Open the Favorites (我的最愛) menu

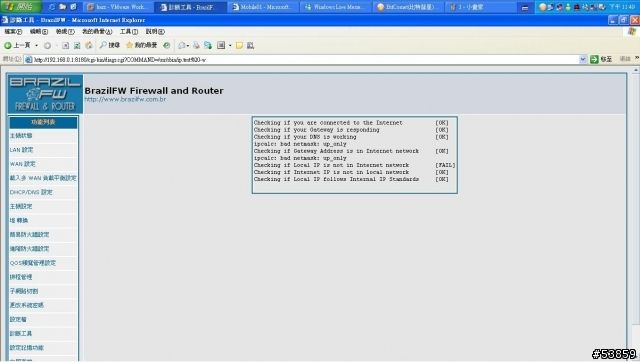[97, 31]
